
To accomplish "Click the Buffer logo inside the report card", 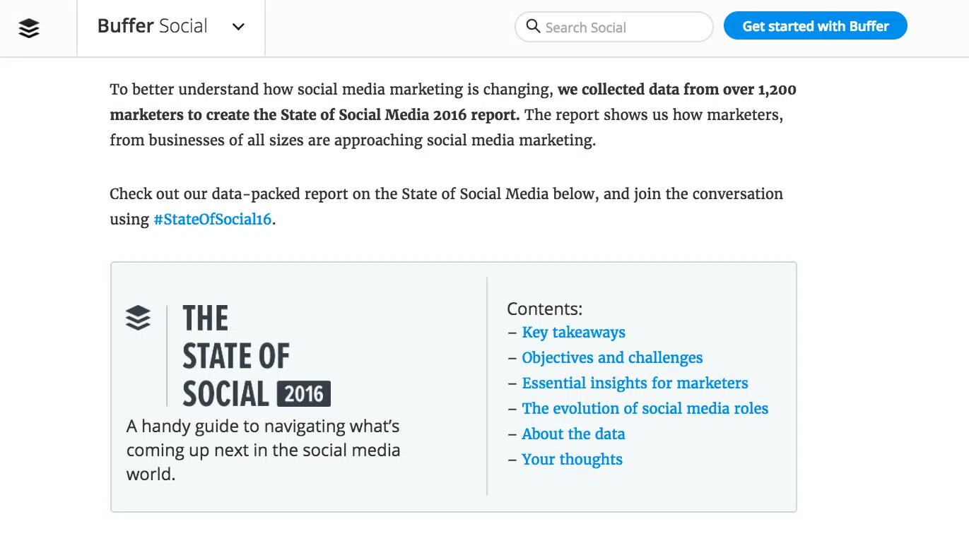I will tap(138, 318).
